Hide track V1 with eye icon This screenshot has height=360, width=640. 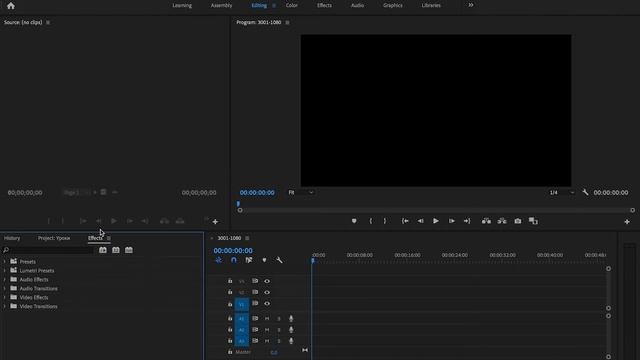tap(267, 304)
